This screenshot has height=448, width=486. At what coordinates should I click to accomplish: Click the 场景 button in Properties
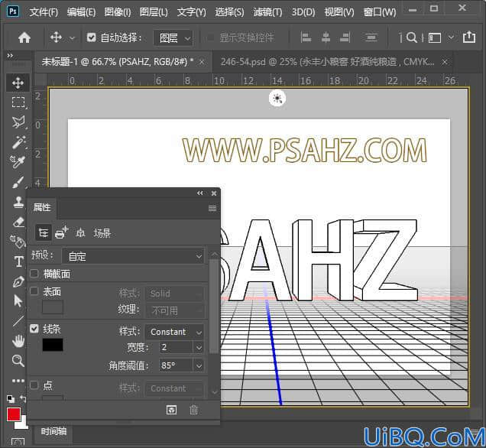point(102,233)
